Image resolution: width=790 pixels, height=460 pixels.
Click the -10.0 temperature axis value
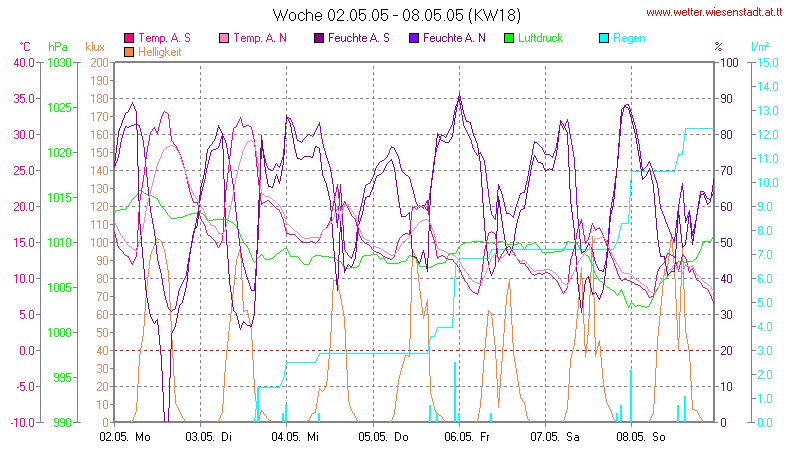[22, 423]
